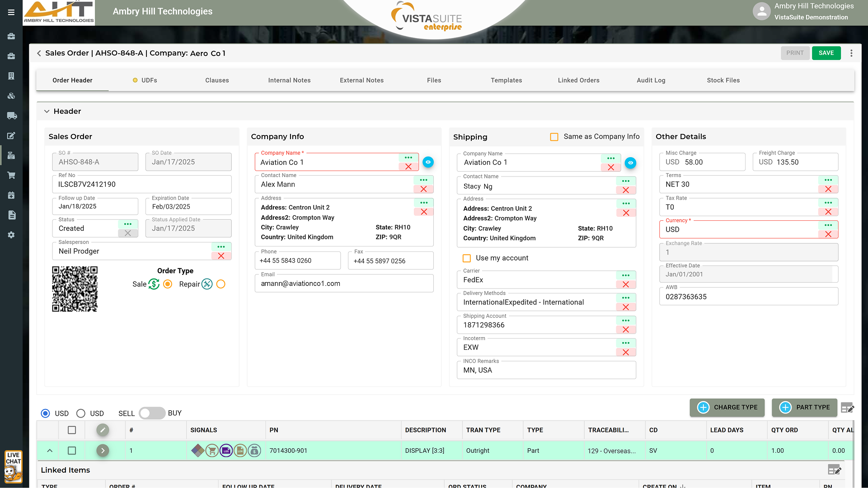The height and width of the screenshot is (488, 868).
Task: Click the Live Chat icon
Action: (x=13, y=466)
